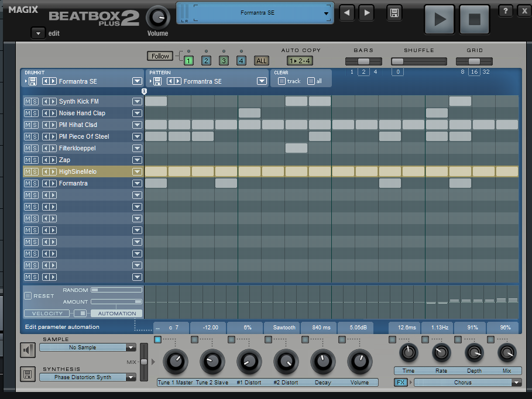Save the preset using the top floppy icon
The width and height of the screenshot is (532, 399).
coord(394,13)
